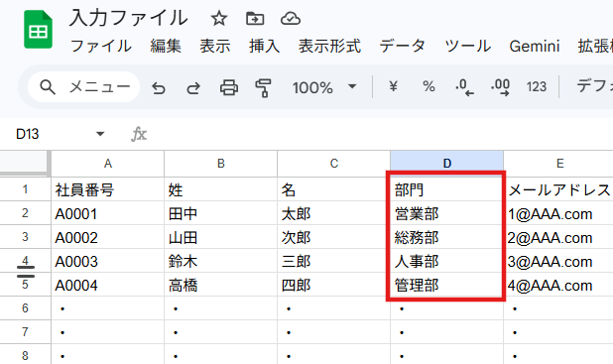Select column C header
Screen dimensions: 613x364
334,164
